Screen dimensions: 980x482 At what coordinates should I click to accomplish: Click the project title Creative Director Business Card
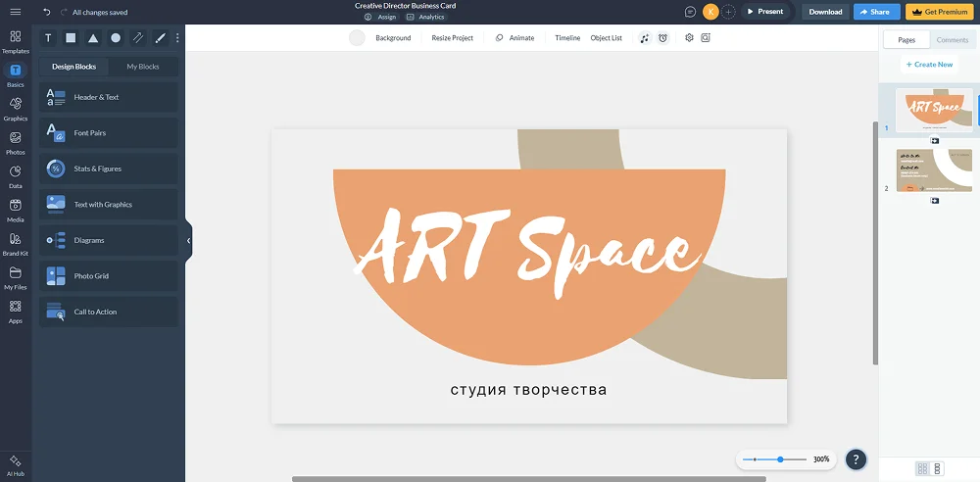click(x=405, y=6)
